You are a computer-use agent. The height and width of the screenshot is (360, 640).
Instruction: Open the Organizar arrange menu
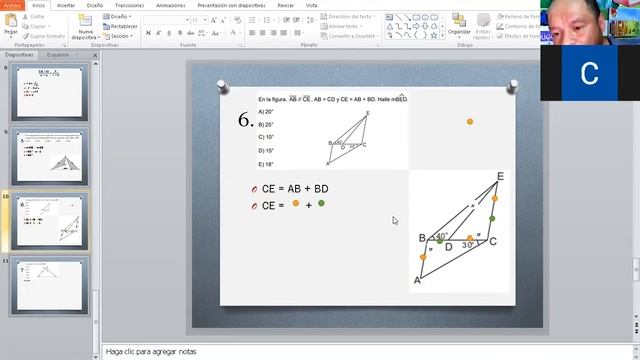coord(459,24)
